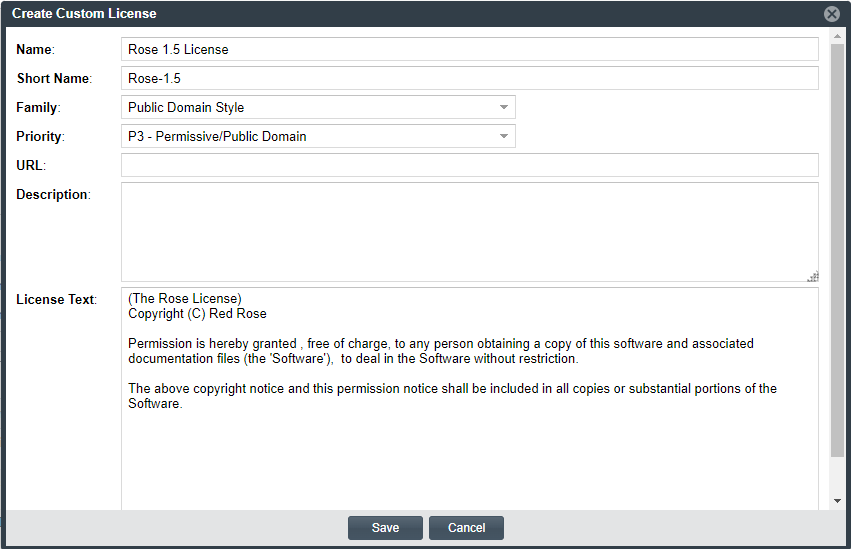Click inside the empty Description text area
Viewport: 851px width, 549px height.
point(469,231)
